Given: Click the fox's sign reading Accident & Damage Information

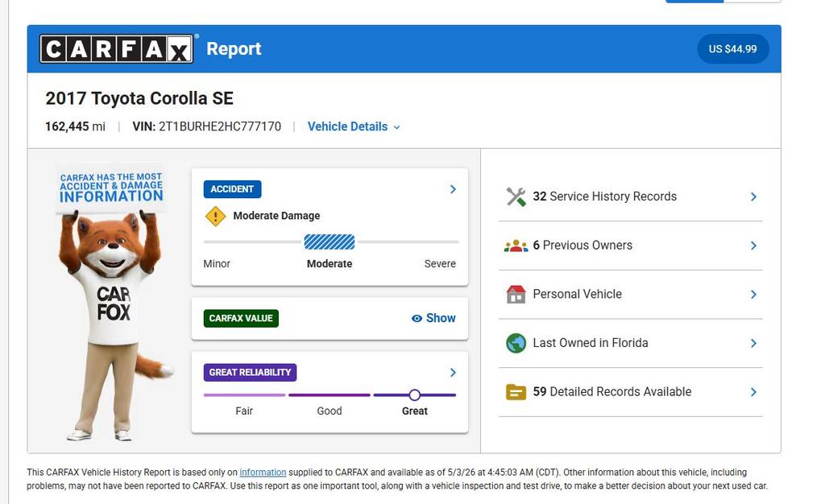Looking at the screenshot, I should click(x=111, y=188).
